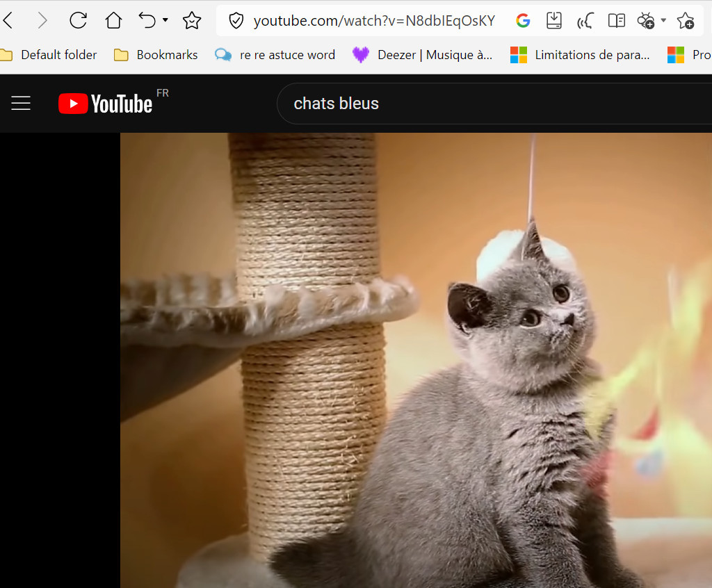
Task: Open the dropdown next to undo arrow
Action: click(165, 20)
